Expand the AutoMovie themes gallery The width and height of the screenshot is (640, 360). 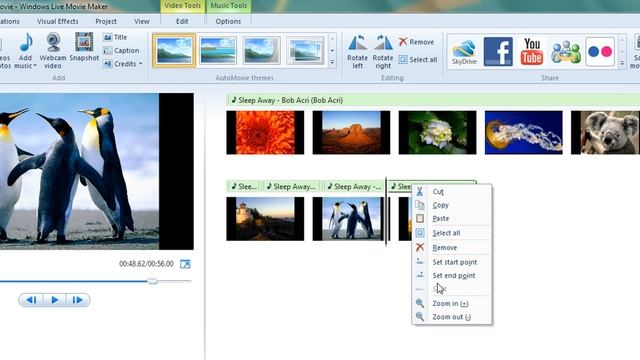click(x=332, y=62)
